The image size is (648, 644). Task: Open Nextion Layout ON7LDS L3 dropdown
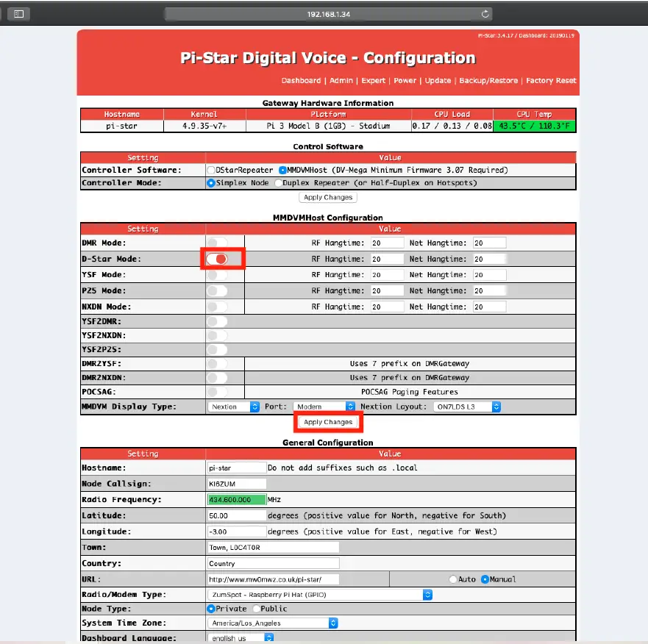coord(467,407)
